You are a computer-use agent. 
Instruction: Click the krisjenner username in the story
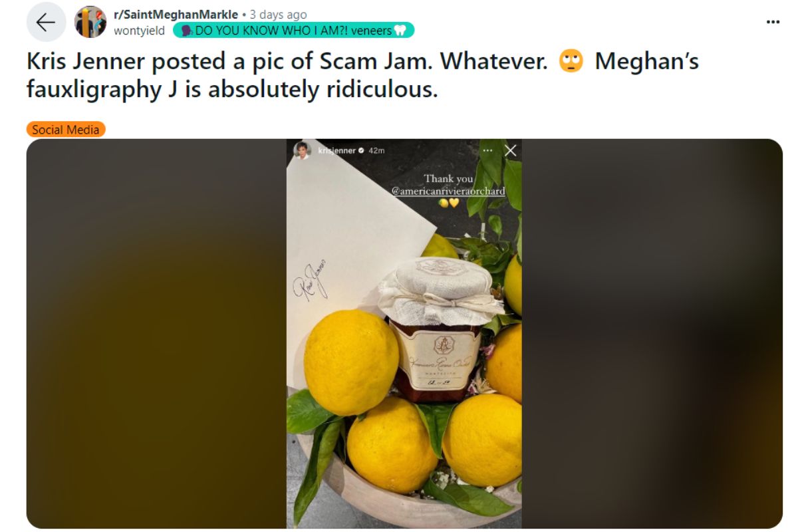[x=336, y=151]
